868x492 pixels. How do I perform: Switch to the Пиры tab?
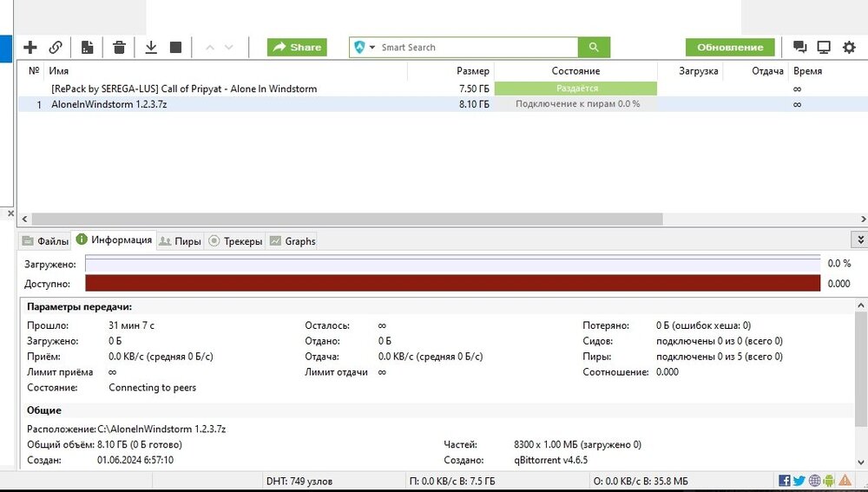pyautogui.click(x=180, y=241)
